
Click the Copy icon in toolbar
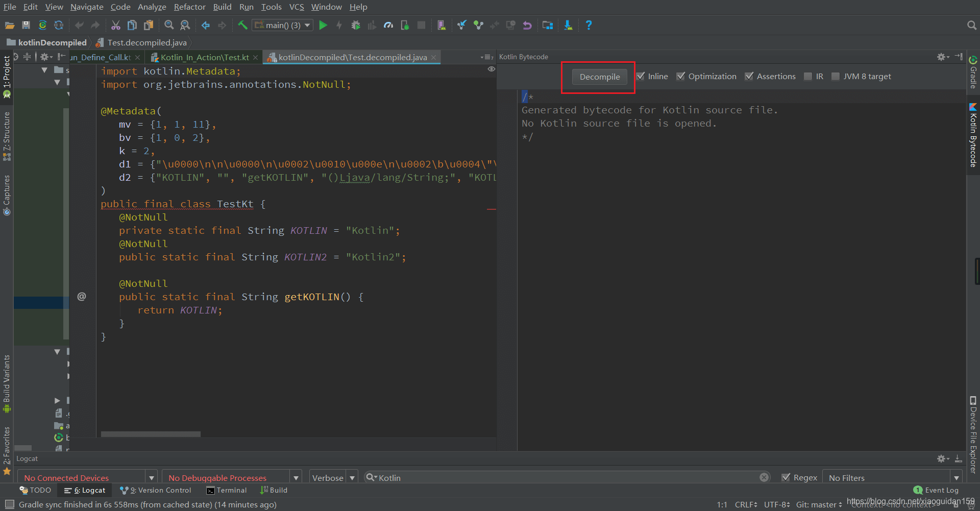pyautogui.click(x=132, y=25)
